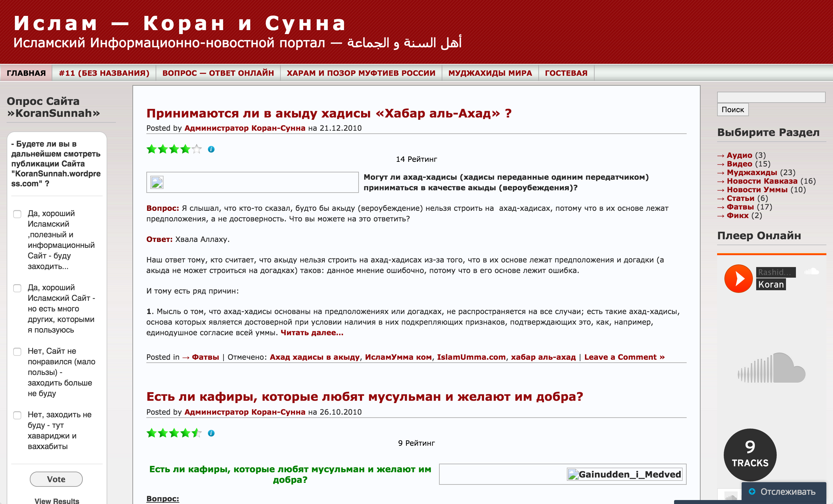Click the info icon beside the first post's stars
This screenshot has width=833, height=504.
click(211, 149)
